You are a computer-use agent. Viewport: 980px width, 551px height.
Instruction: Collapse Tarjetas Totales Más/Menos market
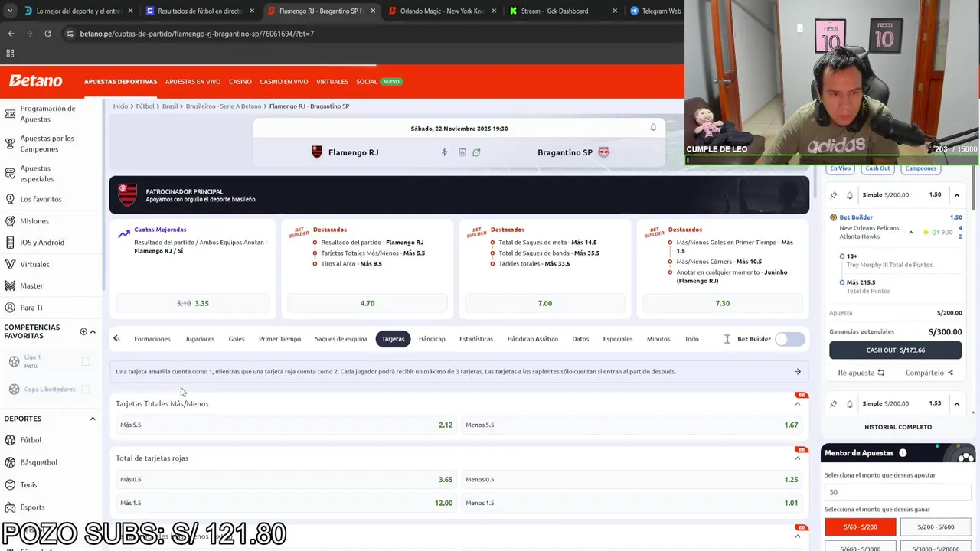(x=798, y=404)
